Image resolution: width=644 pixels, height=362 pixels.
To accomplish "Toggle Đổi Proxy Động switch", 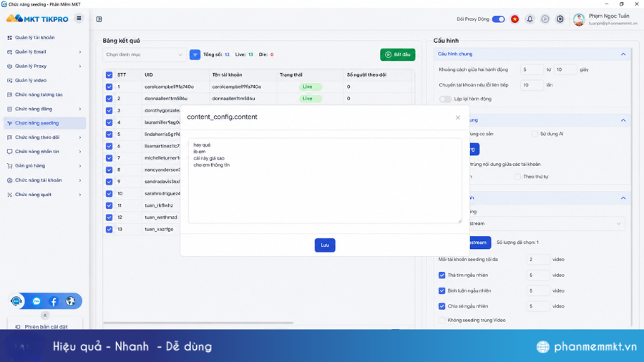I will [x=498, y=19].
